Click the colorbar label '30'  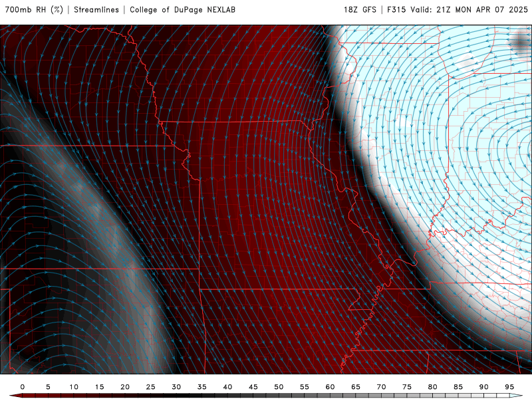(x=176, y=387)
